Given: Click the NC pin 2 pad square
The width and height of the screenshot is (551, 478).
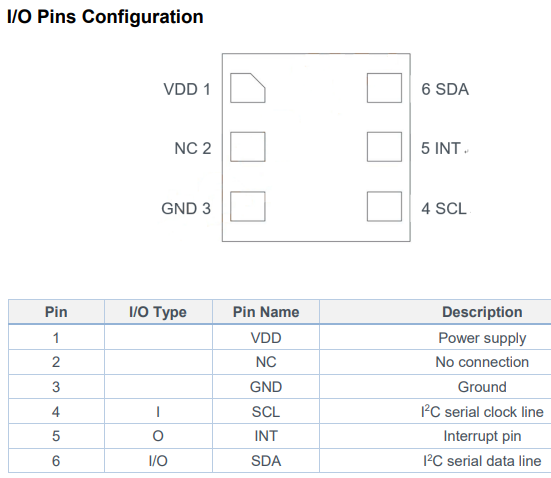Looking at the screenshot, I should 248,147.
